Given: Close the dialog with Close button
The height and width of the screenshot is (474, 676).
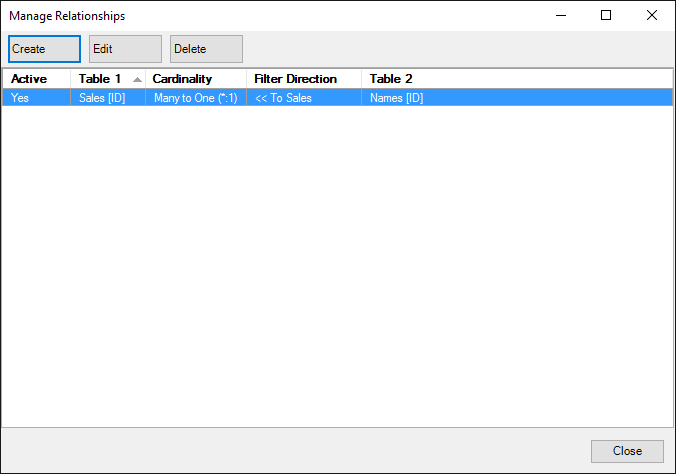Looking at the screenshot, I should pos(627,451).
